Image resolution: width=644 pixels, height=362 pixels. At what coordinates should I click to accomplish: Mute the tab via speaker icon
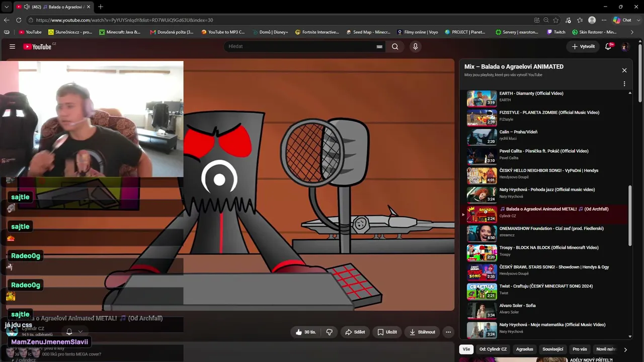click(26, 7)
